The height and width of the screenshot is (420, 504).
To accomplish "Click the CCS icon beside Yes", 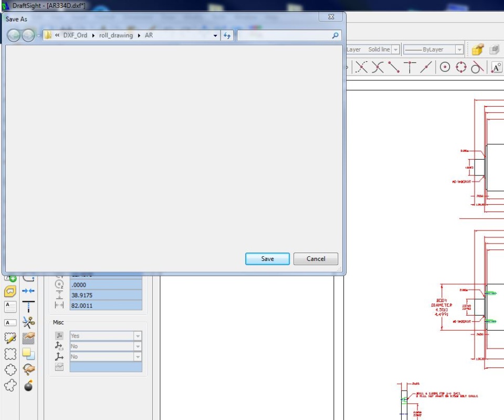I will point(59,336).
